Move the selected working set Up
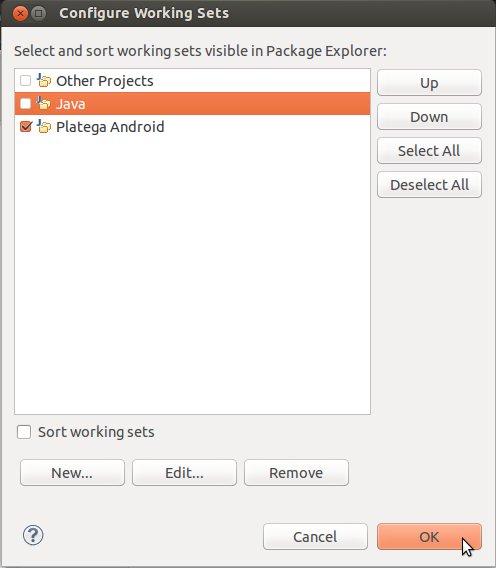496x568 pixels. [x=429, y=83]
